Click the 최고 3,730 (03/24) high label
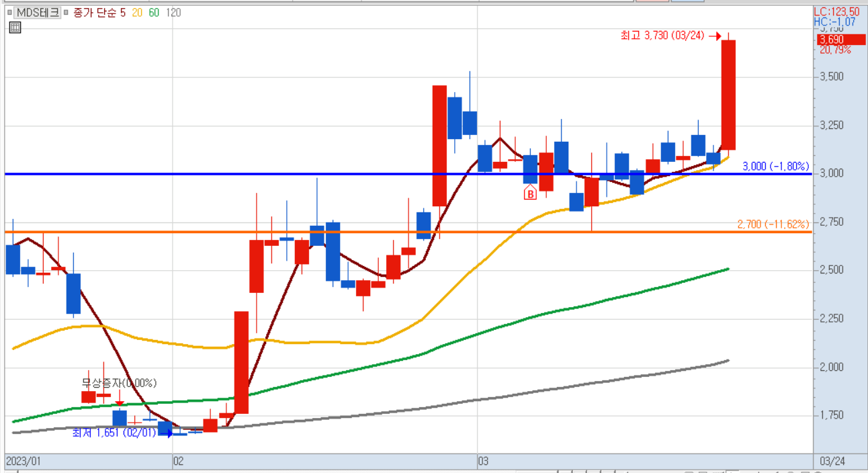This screenshot has width=868, height=473. tap(662, 36)
